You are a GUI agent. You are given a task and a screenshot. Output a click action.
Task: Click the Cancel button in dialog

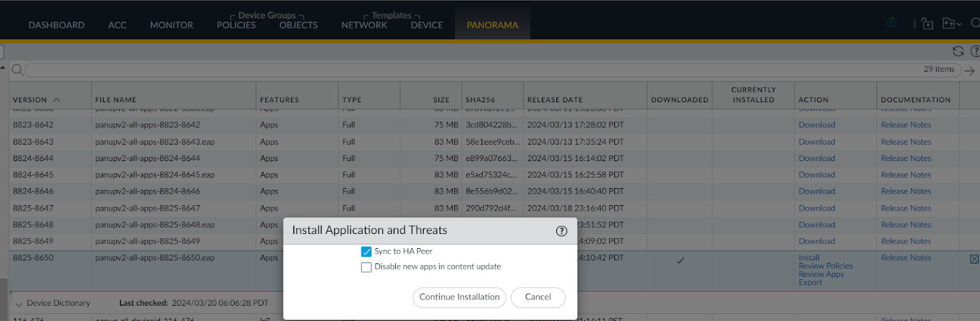538,297
